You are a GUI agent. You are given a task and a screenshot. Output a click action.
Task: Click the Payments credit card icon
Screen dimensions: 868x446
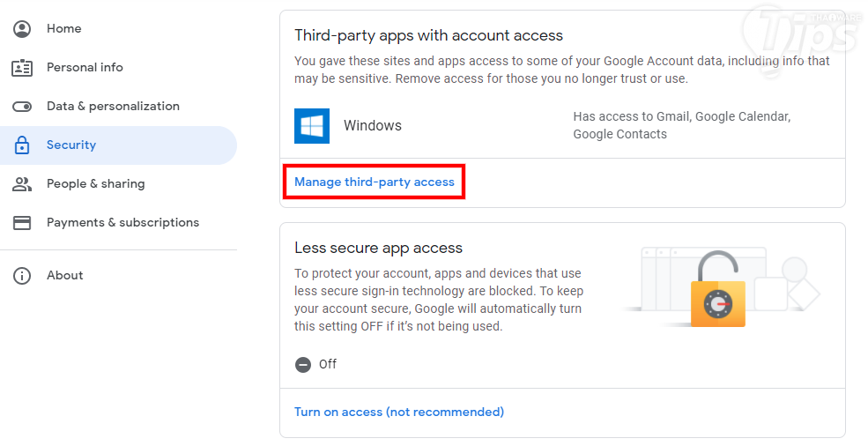22,222
